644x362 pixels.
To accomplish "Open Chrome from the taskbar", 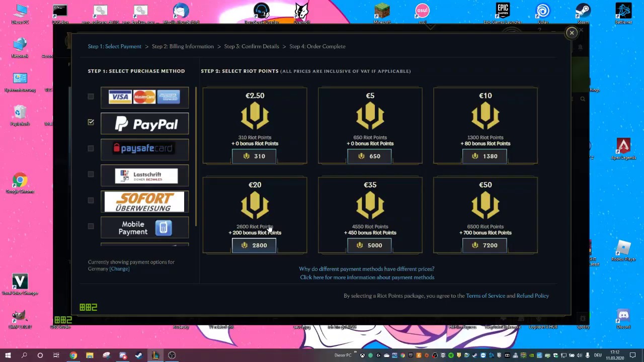I will coord(73,355).
